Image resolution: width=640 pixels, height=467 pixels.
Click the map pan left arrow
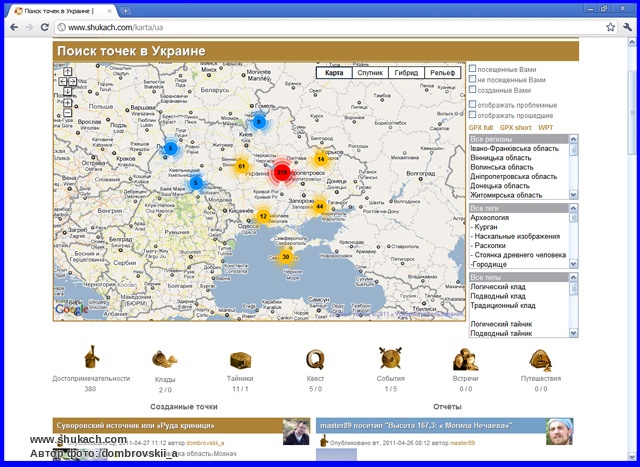click(x=62, y=82)
